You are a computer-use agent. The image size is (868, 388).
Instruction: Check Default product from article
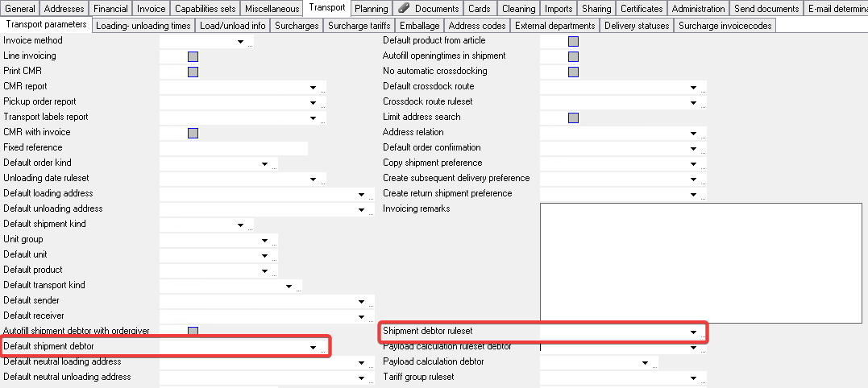click(x=573, y=41)
